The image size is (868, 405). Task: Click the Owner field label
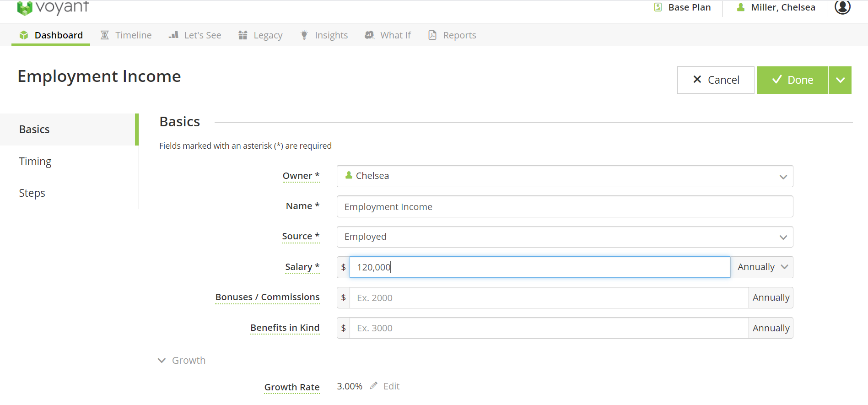click(301, 176)
